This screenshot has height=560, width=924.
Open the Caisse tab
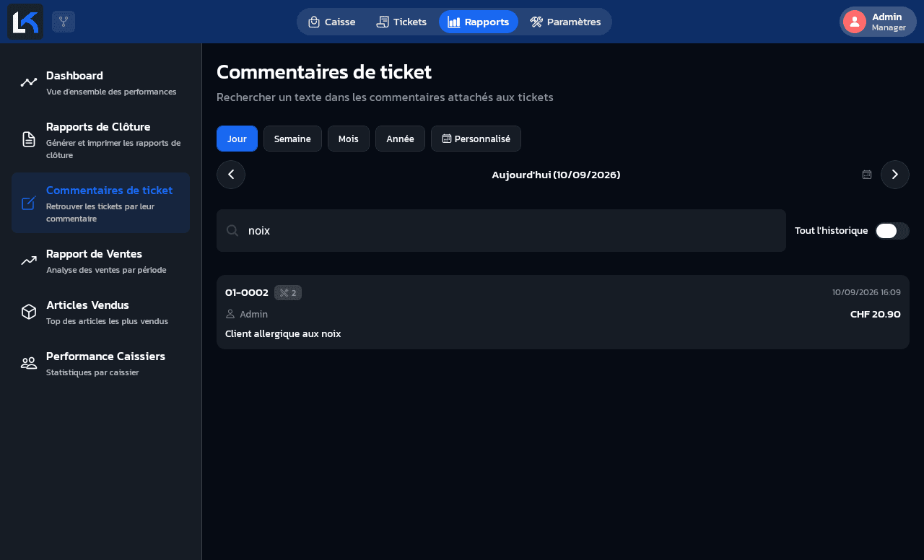click(332, 22)
